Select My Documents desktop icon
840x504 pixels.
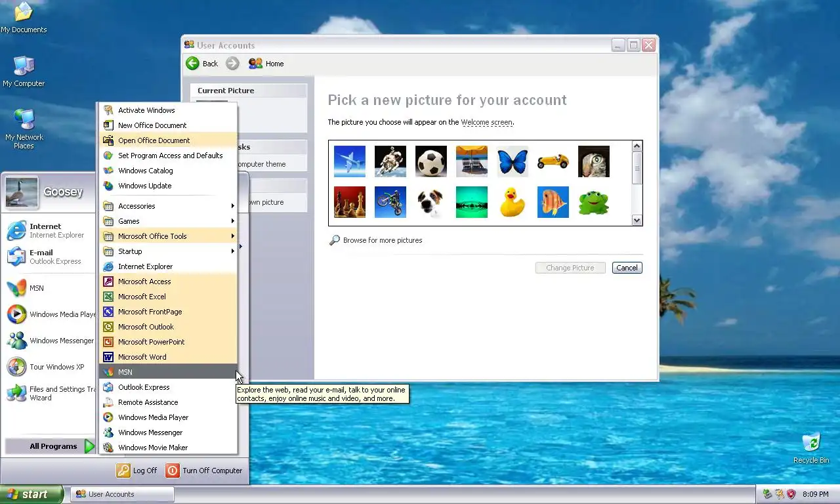(24, 18)
